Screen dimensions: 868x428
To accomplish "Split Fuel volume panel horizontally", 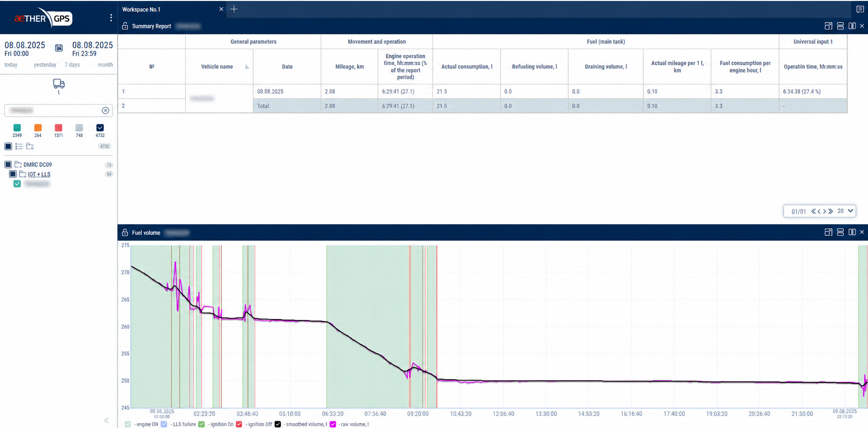I will tap(840, 232).
